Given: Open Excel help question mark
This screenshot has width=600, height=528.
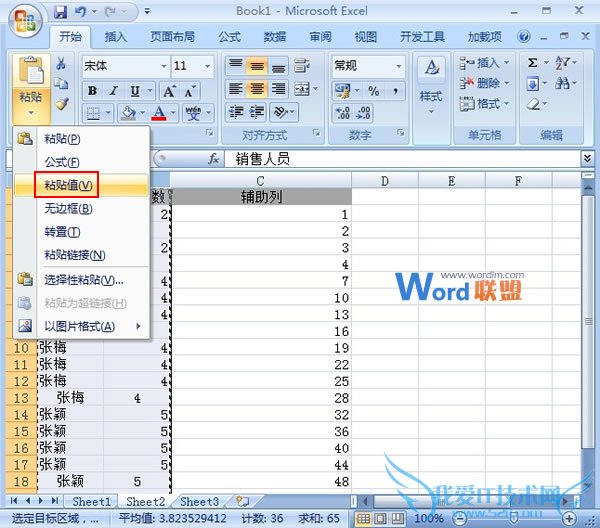Looking at the screenshot, I should pyautogui.click(x=523, y=37).
